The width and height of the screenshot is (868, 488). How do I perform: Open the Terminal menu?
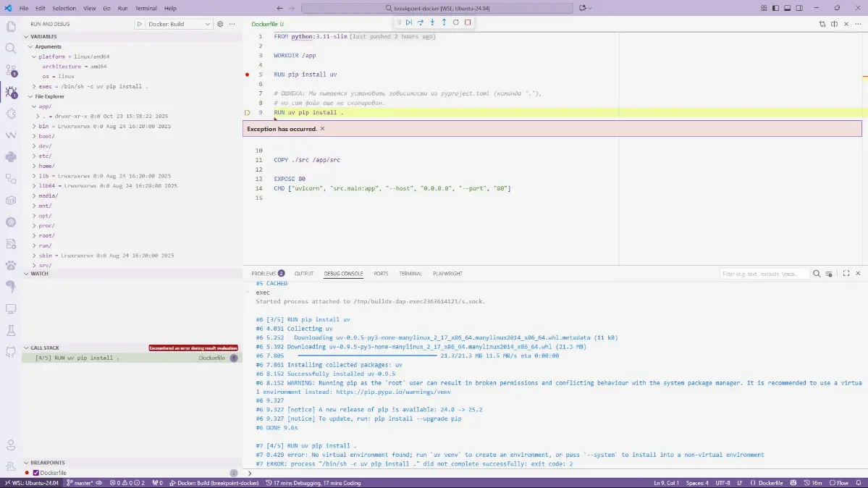pyautogui.click(x=146, y=8)
